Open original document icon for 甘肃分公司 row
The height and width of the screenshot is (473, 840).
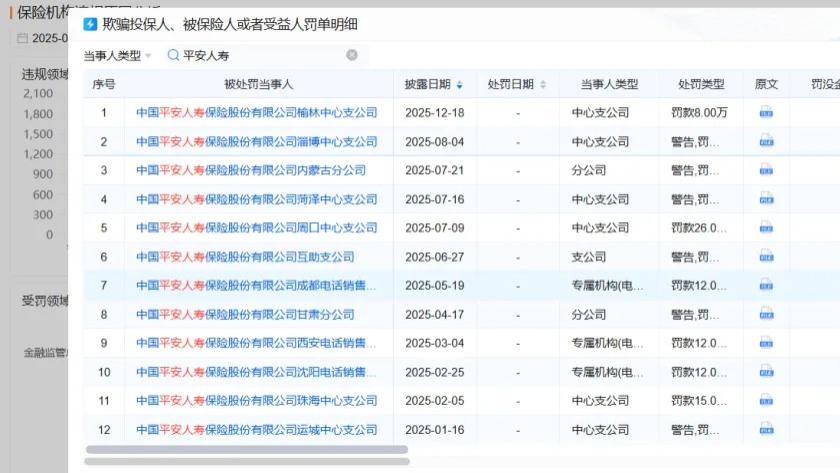coord(766,314)
